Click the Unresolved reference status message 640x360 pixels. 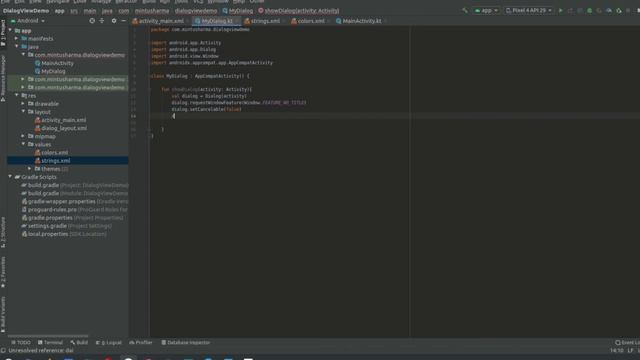point(41,351)
